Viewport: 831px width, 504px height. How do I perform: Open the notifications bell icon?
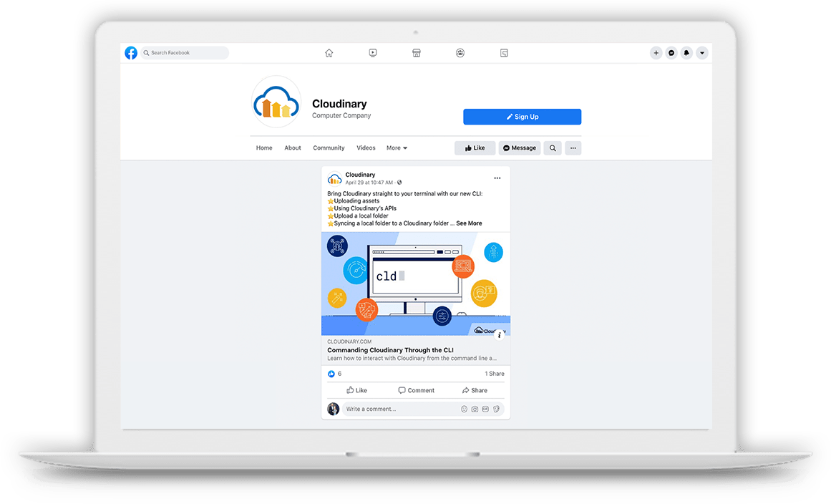(x=687, y=53)
